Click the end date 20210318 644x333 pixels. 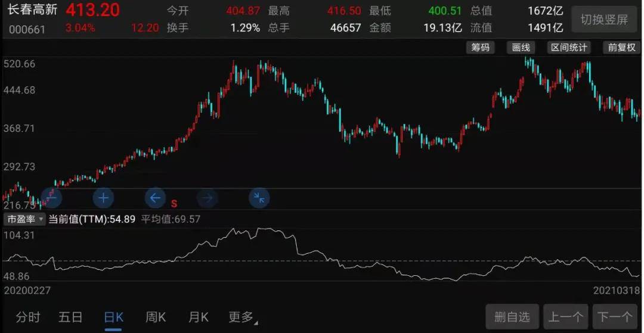point(617,290)
